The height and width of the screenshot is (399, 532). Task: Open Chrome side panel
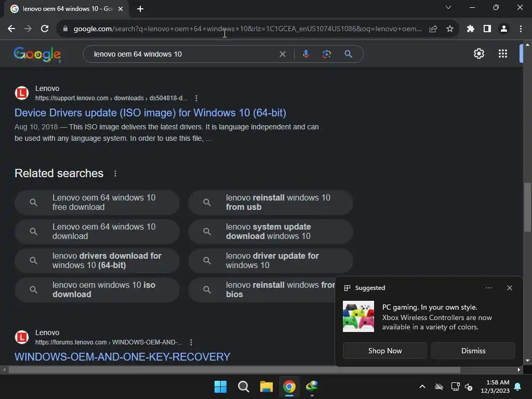[x=487, y=29]
